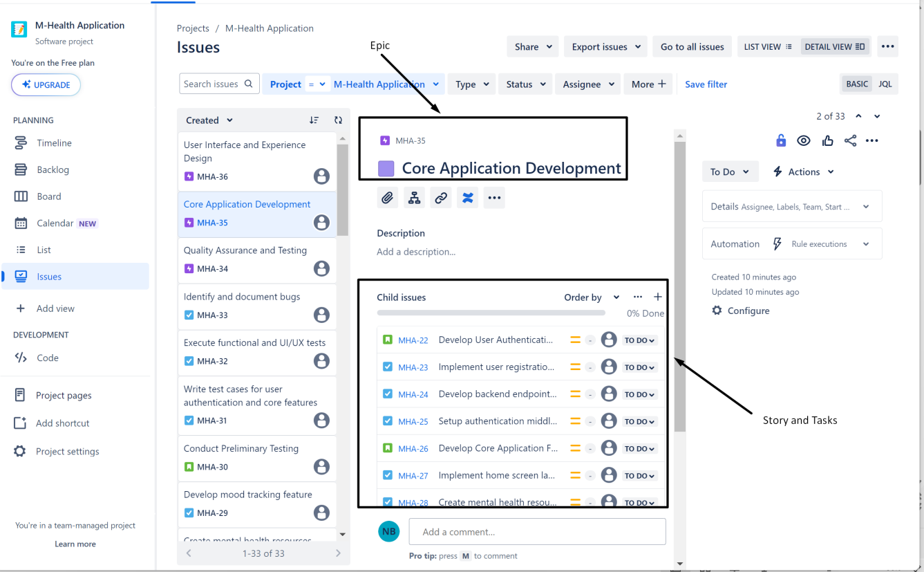This screenshot has width=924, height=572.
Task: Switch to DETAIL VIEW mode
Action: pos(835,46)
